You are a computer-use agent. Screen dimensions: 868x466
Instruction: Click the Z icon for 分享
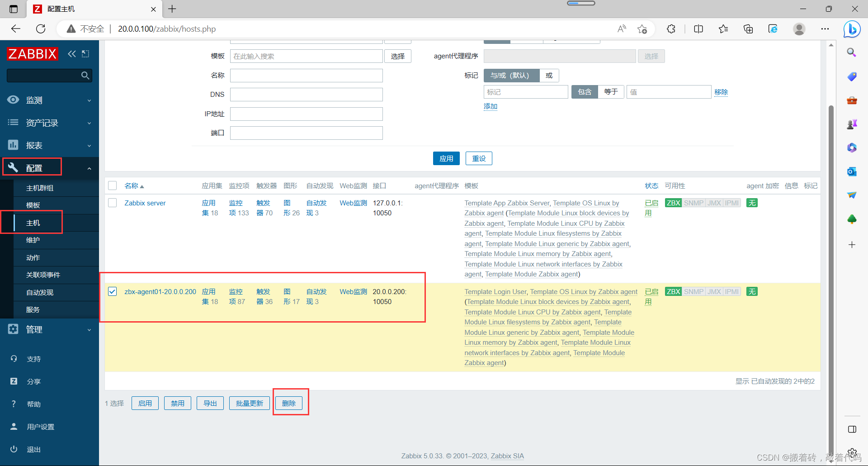14,381
